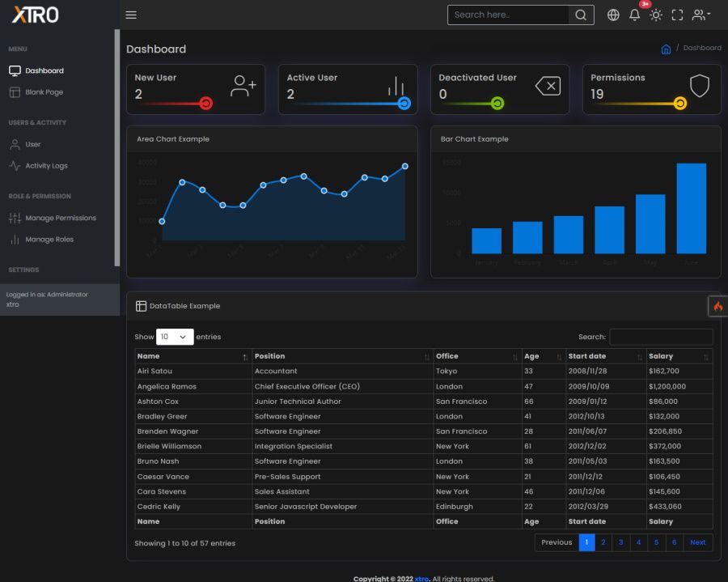Open the show entries dropdown

[175, 337]
